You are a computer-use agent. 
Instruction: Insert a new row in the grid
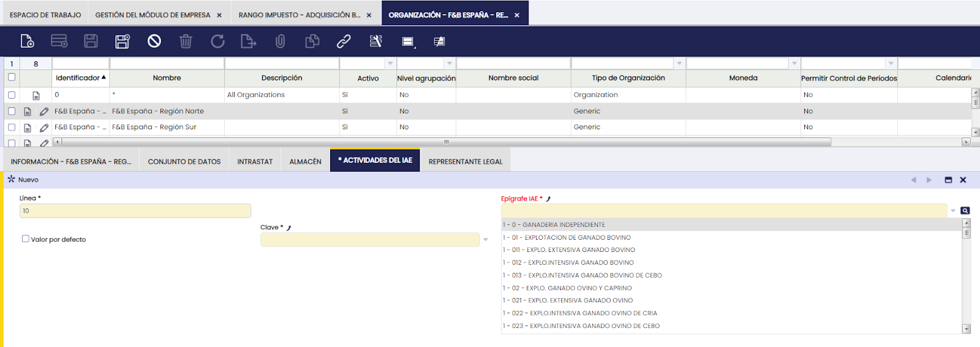[59, 41]
